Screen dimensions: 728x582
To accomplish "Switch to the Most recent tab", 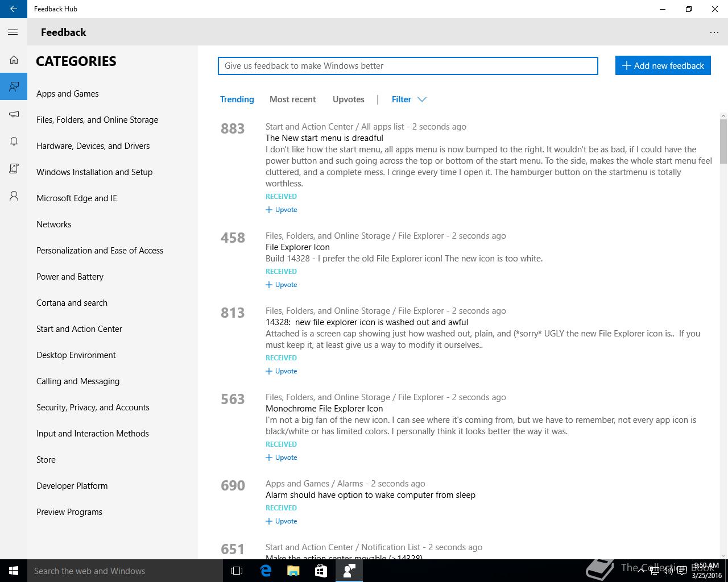I will pyautogui.click(x=292, y=99).
